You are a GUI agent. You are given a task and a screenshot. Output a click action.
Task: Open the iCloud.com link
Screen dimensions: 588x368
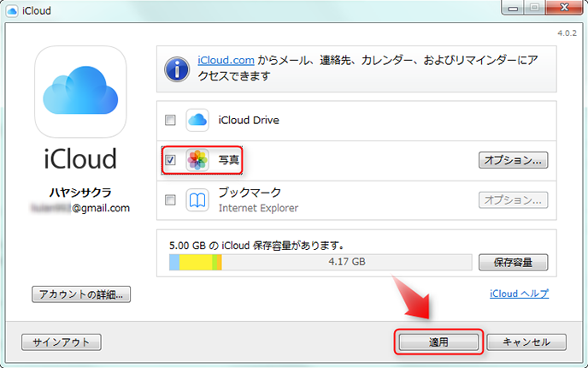226,60
